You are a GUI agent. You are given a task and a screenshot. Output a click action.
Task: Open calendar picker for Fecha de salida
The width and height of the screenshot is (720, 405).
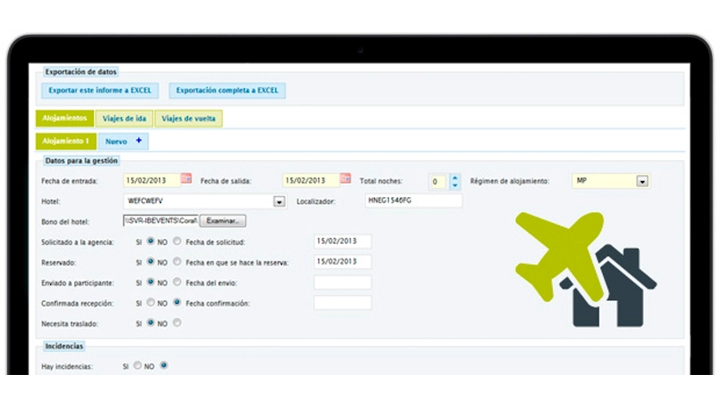(x=345, y=179)
